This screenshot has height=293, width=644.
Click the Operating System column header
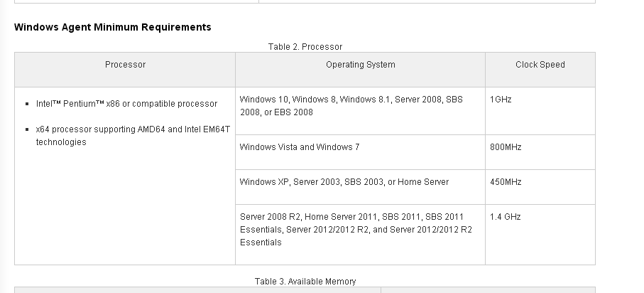[361, 65]
